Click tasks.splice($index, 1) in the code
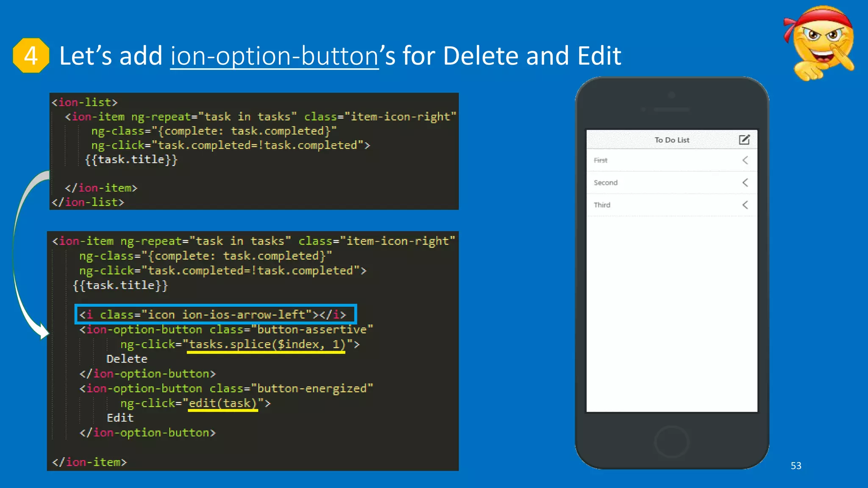Viewport: 868px width, 488px height. click(x=267, y=344)
